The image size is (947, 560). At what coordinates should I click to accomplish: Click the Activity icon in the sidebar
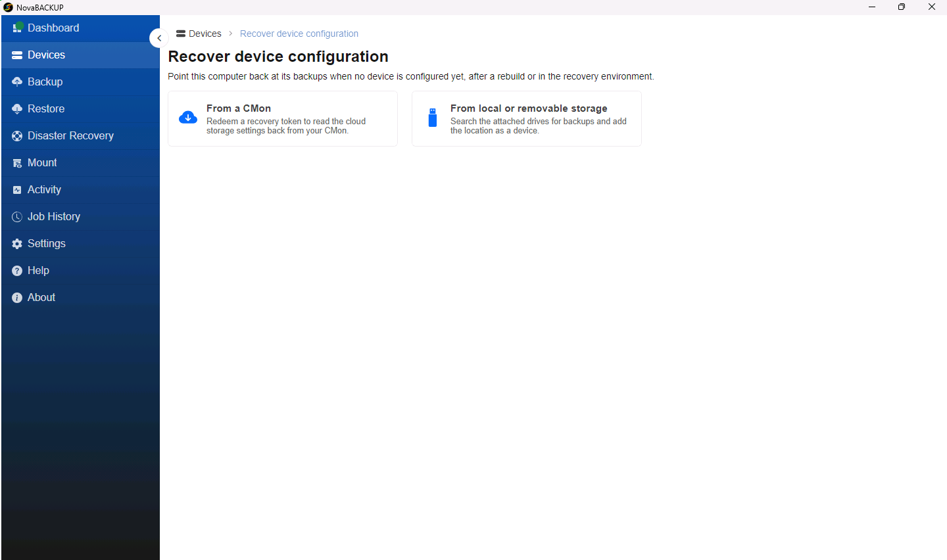point(17,190)
